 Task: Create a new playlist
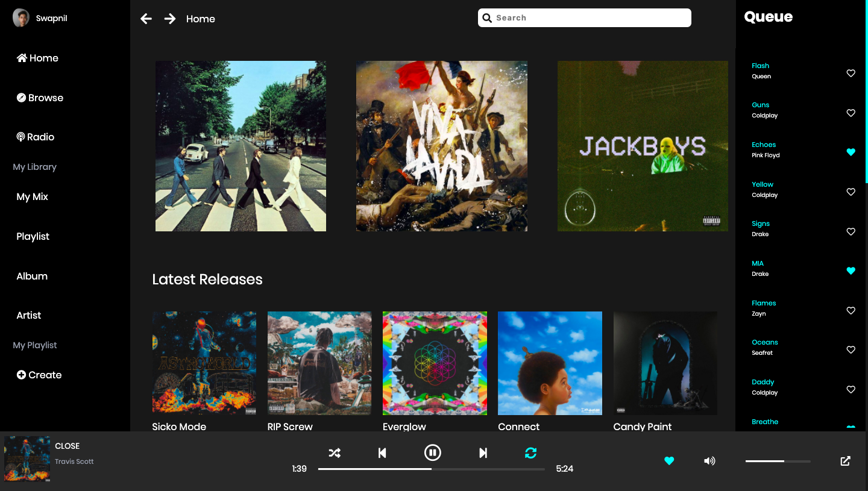click(x=39, y=375)
